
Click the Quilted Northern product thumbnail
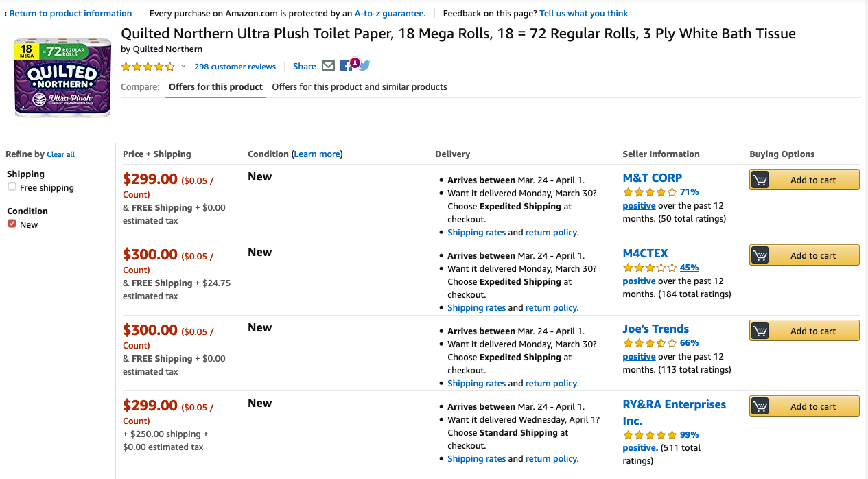[62, 78]
